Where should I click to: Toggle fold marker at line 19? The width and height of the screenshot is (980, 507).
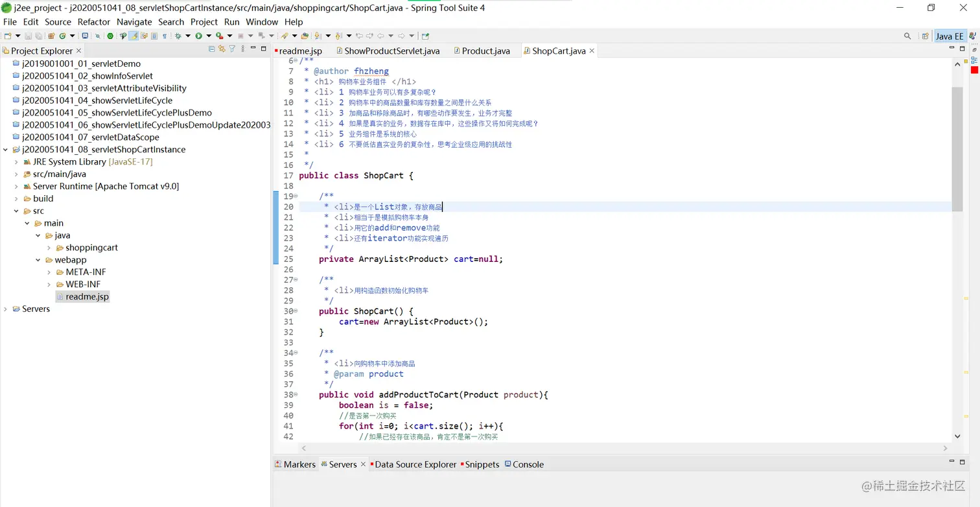coord(296,196)
